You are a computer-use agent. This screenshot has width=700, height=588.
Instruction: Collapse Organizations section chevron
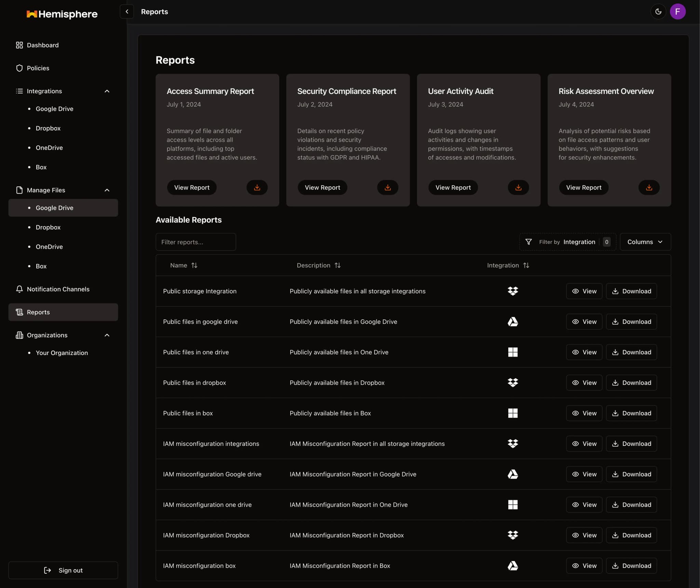[107, 335]
